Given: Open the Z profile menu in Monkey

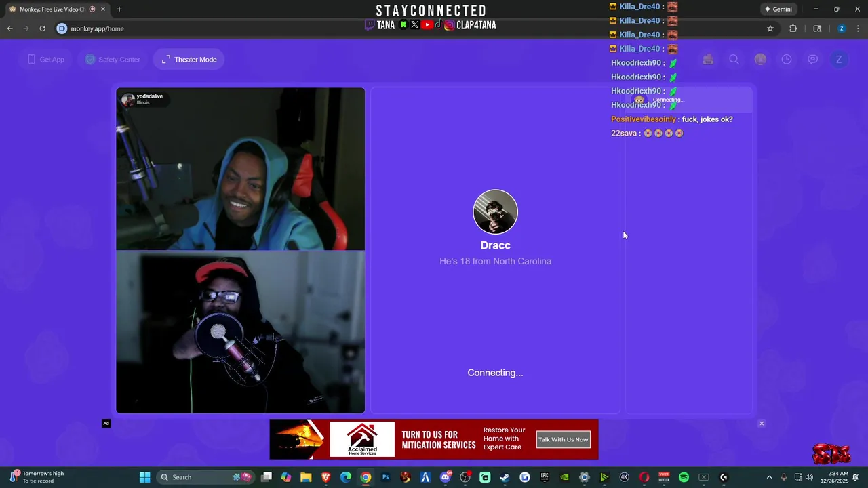Looking at the screenshot, I should pos(839,60).
